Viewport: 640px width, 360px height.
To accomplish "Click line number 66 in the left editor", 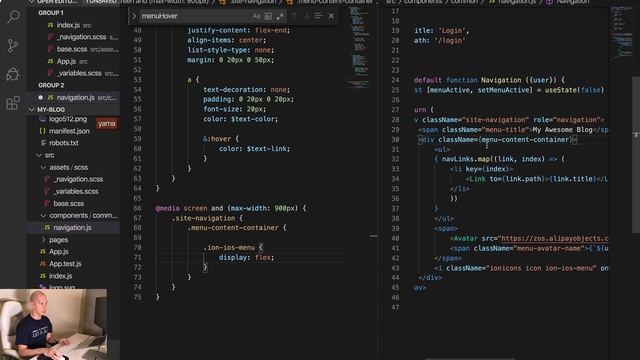I will [137, 208].
